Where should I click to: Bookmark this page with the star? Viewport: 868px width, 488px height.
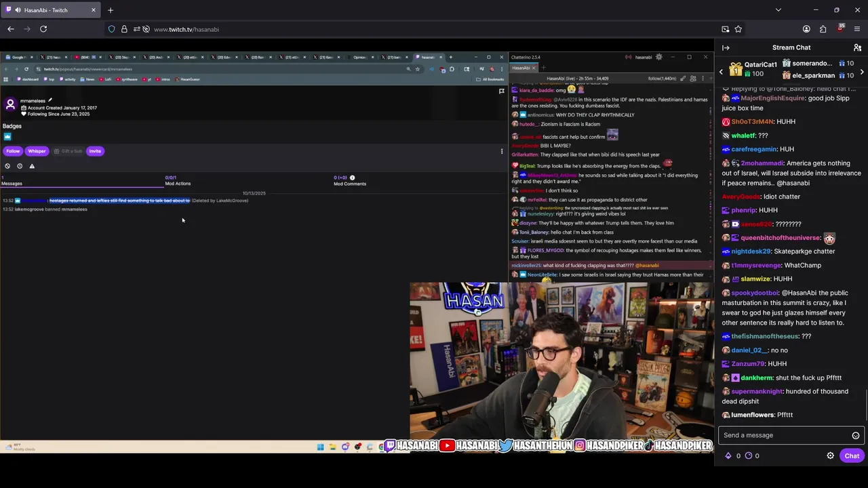click(x=738, y=29)
